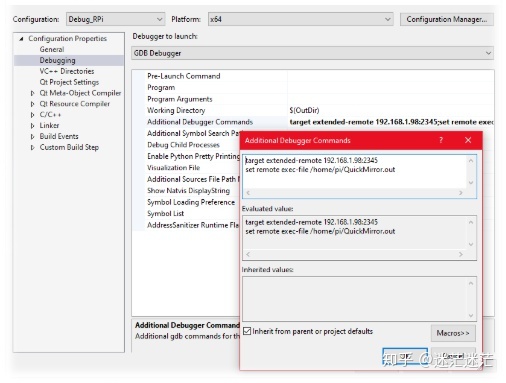This screenshot has height=383, width=506.
Task: Click the Cancel button in the dialog
Action: pyautogui.click(x=453, y=356)
